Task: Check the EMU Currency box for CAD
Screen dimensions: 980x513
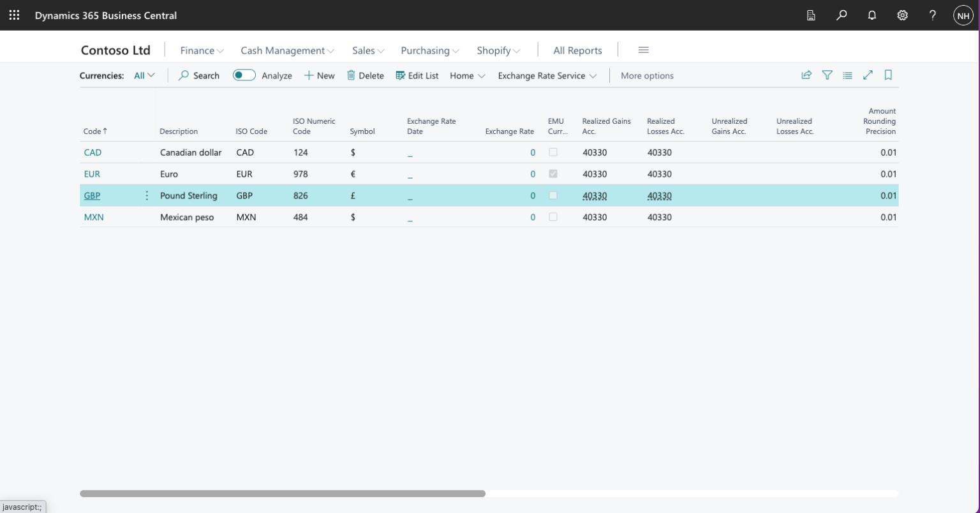Action: tap(553, 152)
